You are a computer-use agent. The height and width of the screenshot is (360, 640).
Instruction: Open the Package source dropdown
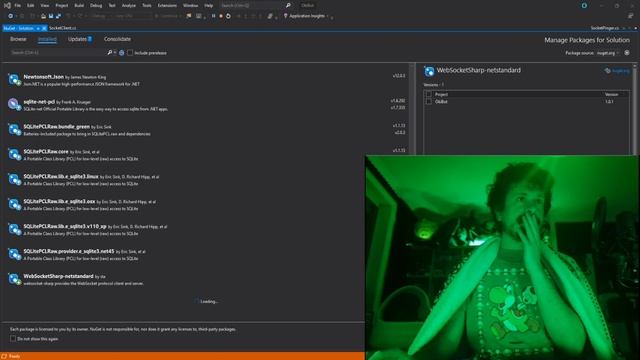click(607, 53)
